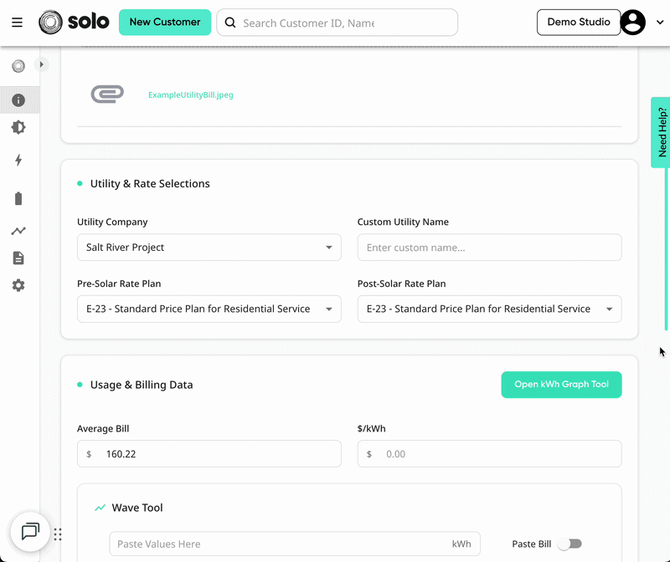Select the info icon in sidebar
The image size is (670, 562).
pos(18,100)
